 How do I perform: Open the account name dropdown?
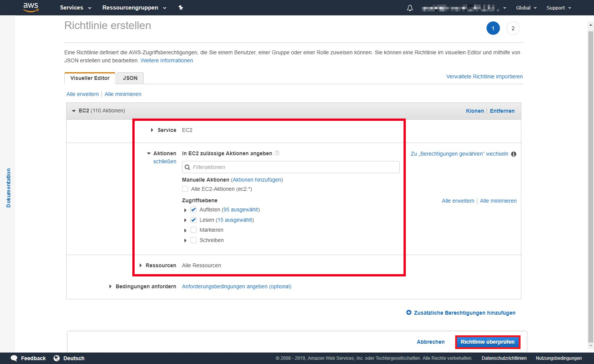pos(464,8)
